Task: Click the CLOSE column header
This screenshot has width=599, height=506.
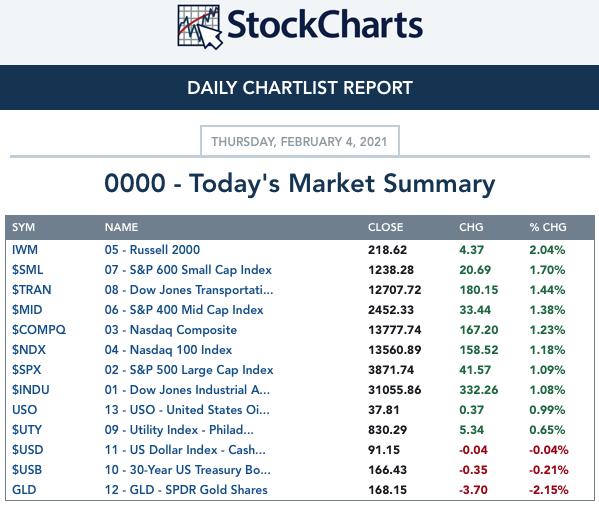Action: [x=385, y=227]
